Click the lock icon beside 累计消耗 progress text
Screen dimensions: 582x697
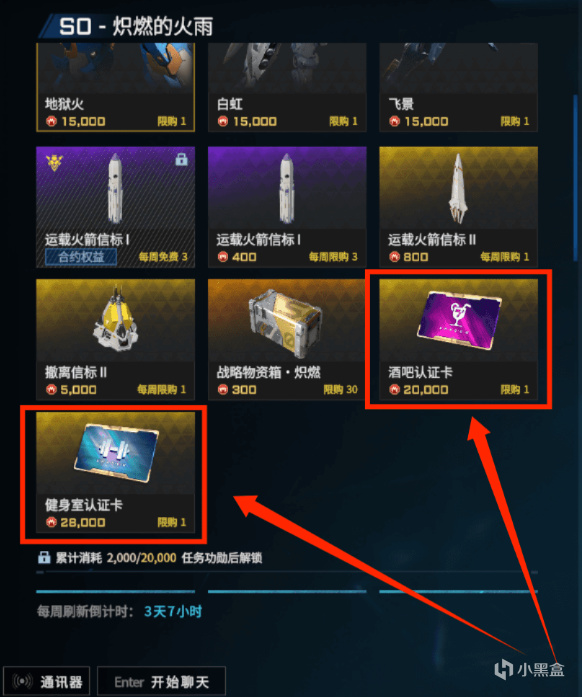pos(44,557)
